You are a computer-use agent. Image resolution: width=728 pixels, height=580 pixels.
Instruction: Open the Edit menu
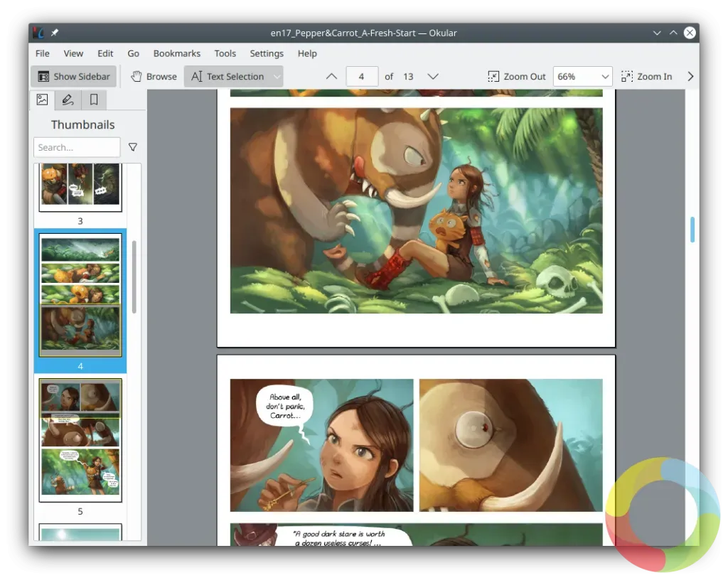click(105, 53)
